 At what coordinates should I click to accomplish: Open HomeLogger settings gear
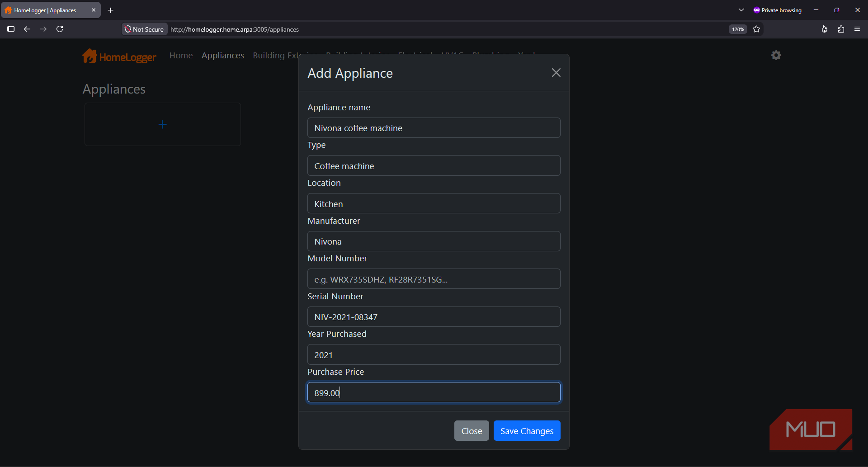click(x=776, y=55)
